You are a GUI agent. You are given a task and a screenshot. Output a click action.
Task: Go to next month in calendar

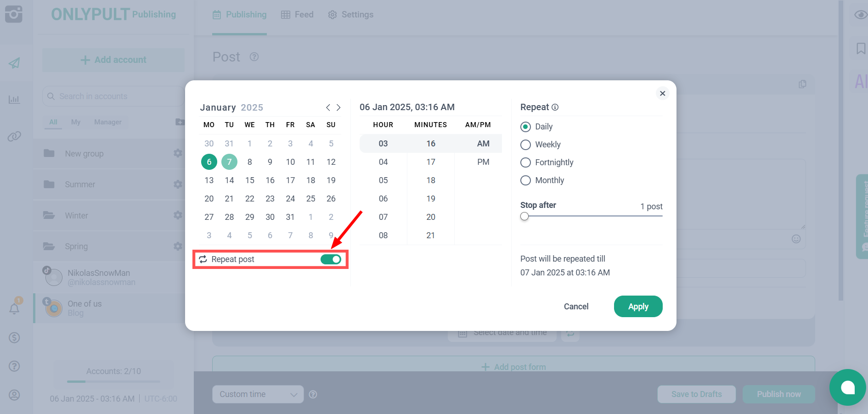(x=338, y=107)
